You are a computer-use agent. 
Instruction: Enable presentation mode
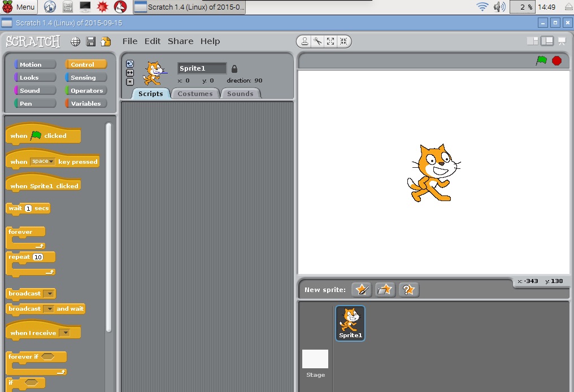tap(562, 41)
